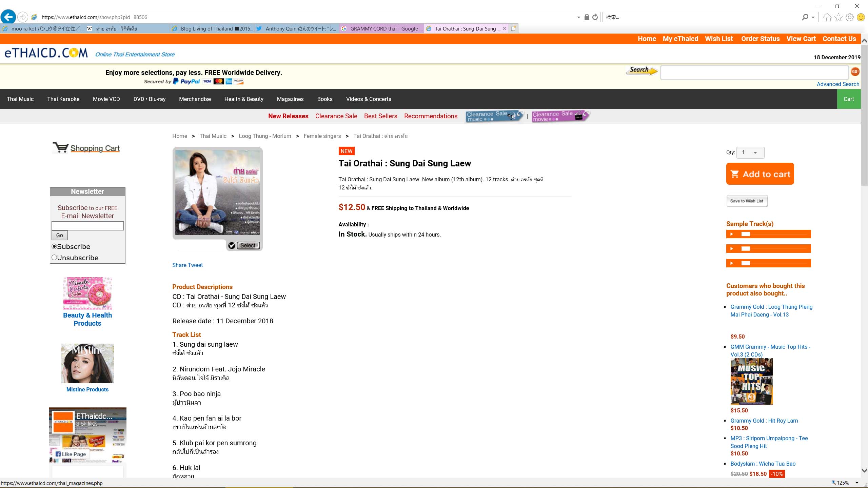Click the album cover thumbnail
Image resolution: width=868 pixels, height=488 pixels.
217,192
